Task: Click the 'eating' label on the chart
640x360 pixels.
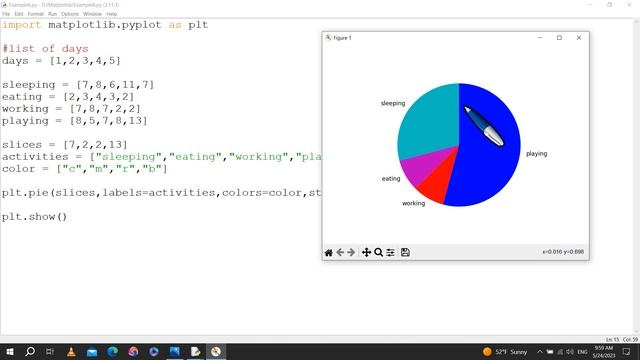Action: [391, 179]
